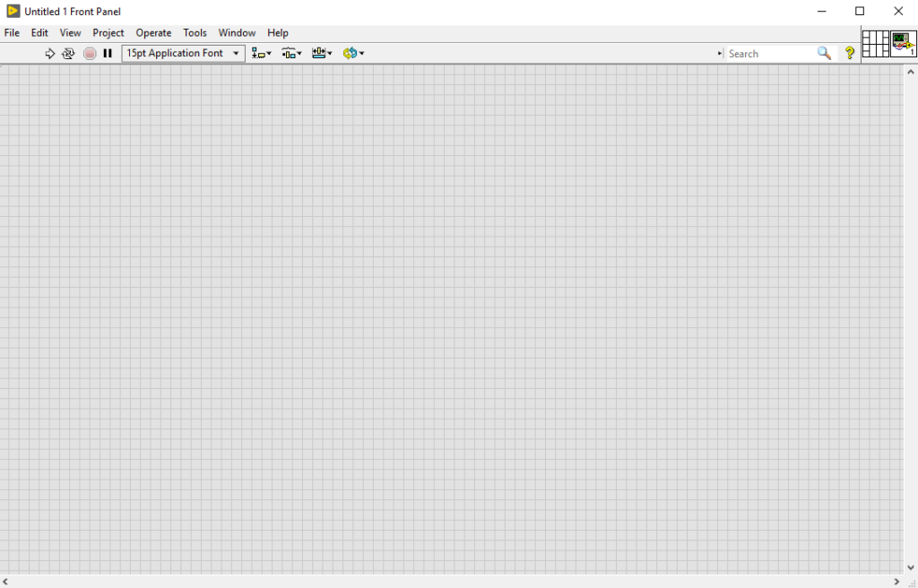The height and width of the screenshot is (588, 918).
Task: Open the Tools menu
Action: pos(195,33)
